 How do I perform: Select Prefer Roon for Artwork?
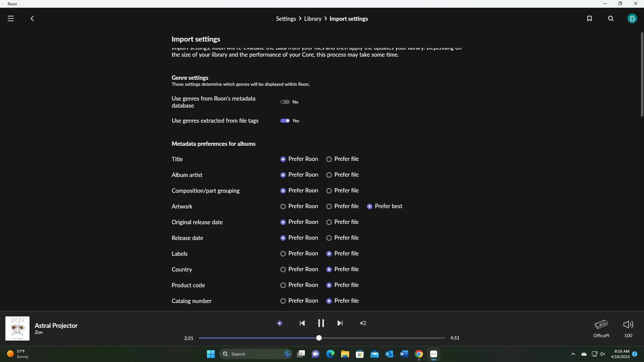(283, 206)
